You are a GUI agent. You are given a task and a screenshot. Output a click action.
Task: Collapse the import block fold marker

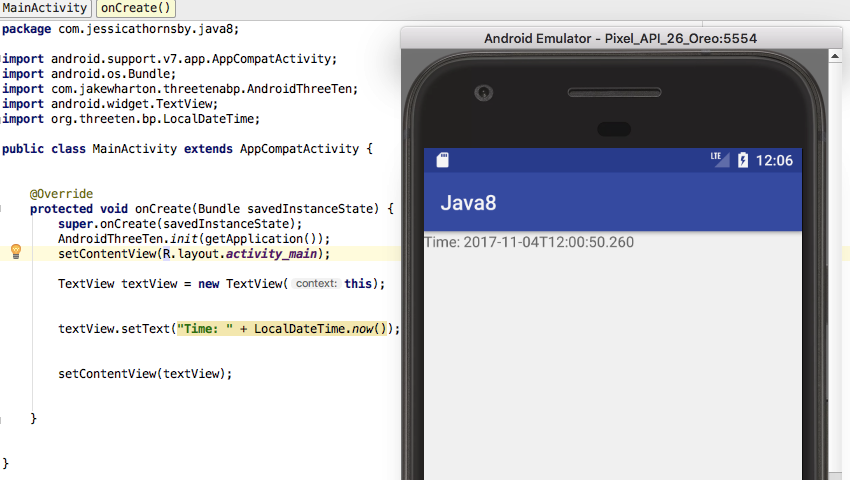[2, 59]
